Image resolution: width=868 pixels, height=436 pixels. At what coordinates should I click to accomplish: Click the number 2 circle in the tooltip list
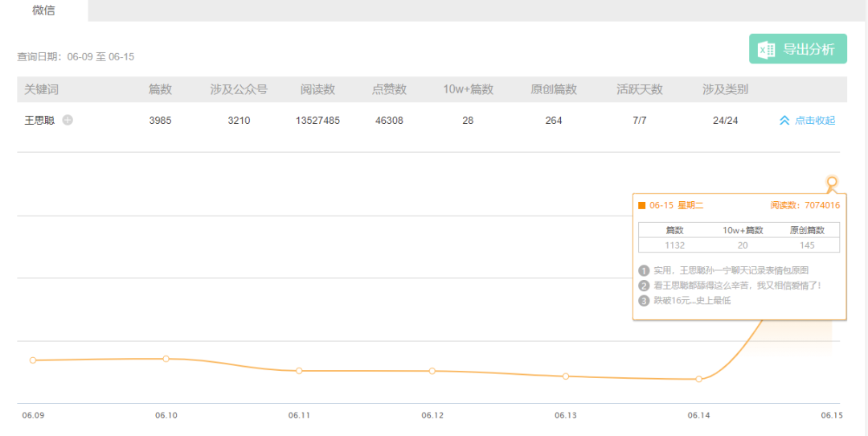pyautogui.click(x=644, y=286)
